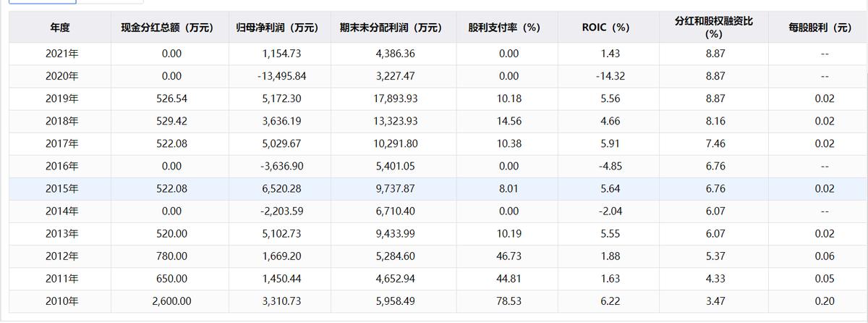Image resolution: width=868 pixels, height=323 pixels.
Task: Click dividend per share value 0.20
Action: pyautogui.click(x=825, y=301)
